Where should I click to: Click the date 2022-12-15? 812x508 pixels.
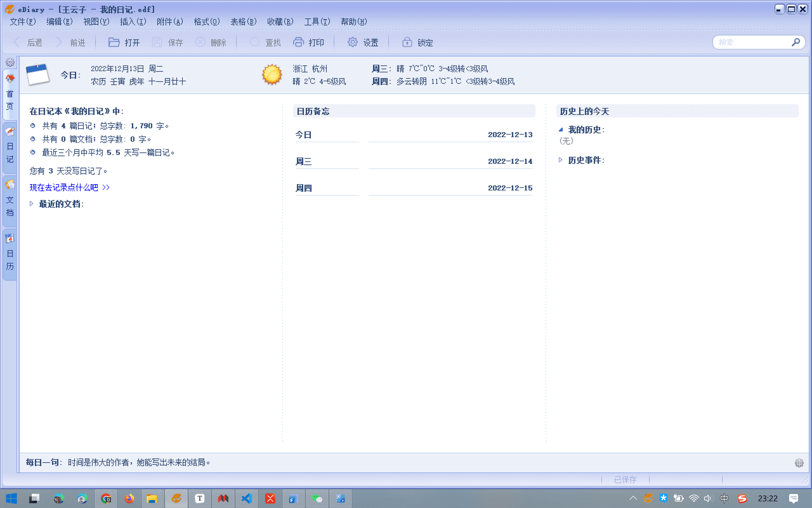510,188
